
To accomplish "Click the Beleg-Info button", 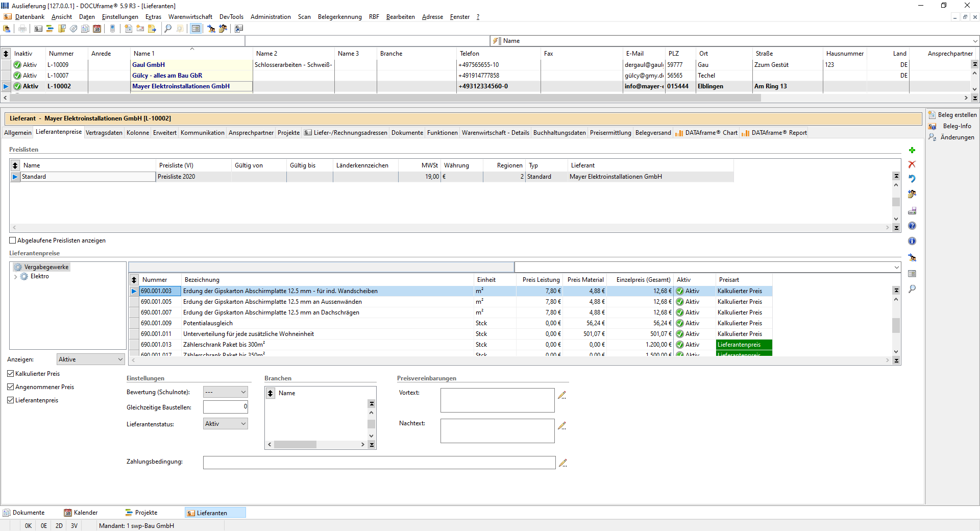I will (950, 126).
